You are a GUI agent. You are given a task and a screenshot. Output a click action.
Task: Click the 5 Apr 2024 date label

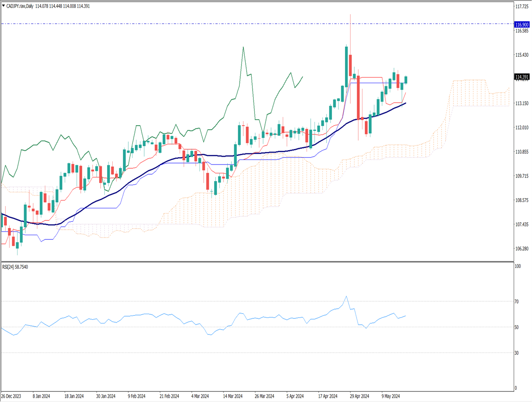[295, 396]
